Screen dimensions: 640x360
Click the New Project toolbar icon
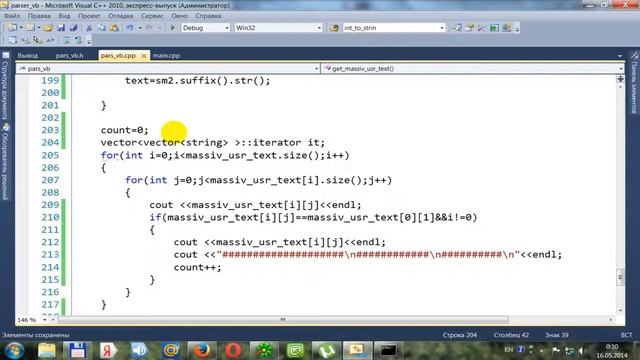(12, 28)
